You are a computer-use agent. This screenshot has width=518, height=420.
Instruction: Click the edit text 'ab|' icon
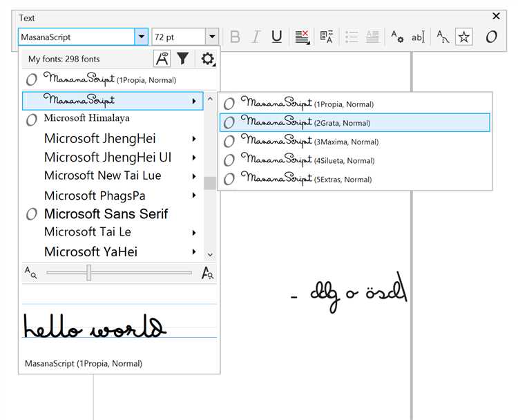click(x=418, y=37)
